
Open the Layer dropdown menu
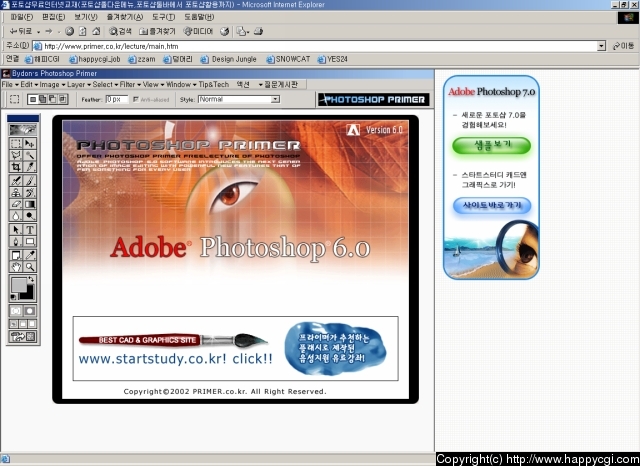click(x=79, y=84)
